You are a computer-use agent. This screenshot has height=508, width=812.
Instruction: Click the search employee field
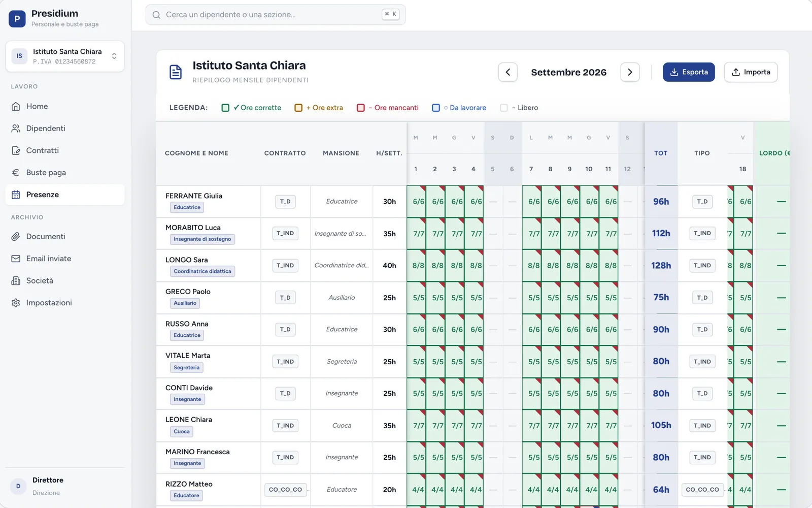(276, 15)
